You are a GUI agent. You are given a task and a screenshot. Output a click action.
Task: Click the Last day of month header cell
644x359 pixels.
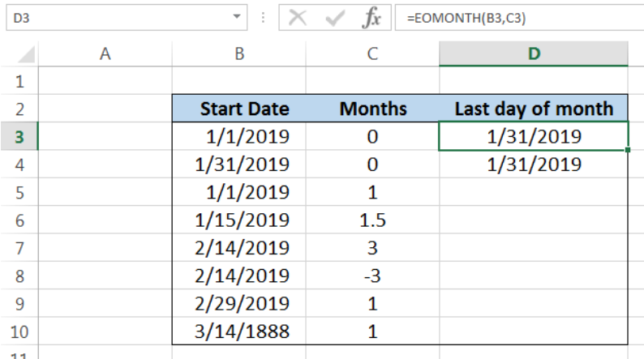pyautogui.click(x=534, y=109)
